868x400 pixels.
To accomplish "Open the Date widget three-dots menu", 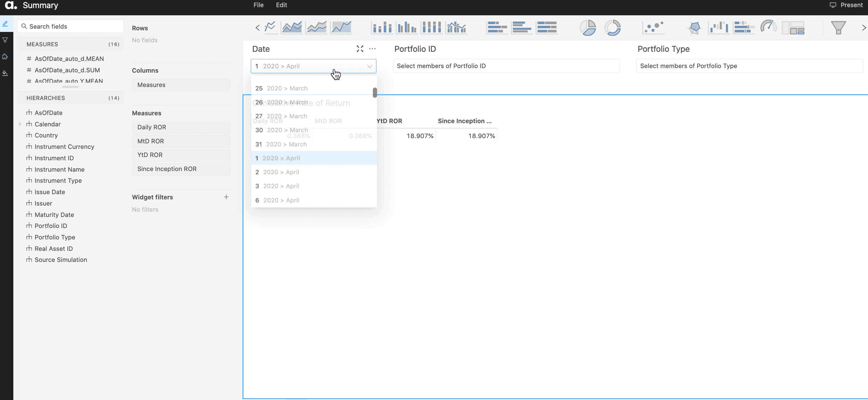I will tap(372, 49).
